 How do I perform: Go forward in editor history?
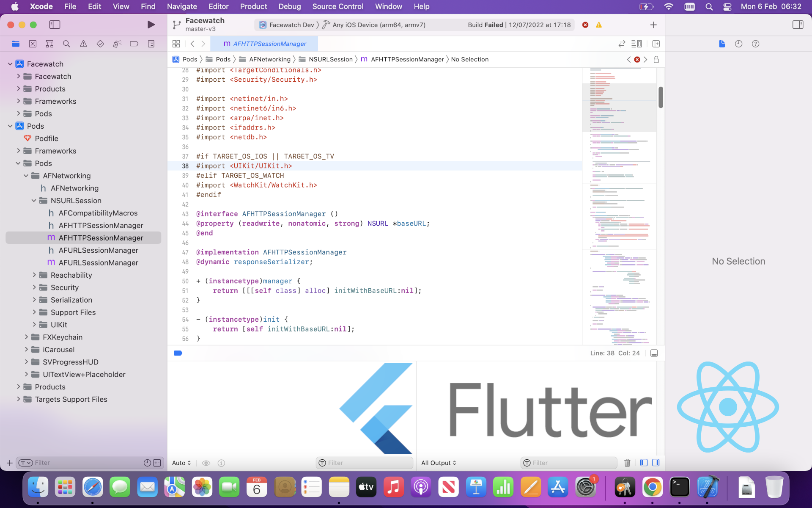tap(203, 44)
